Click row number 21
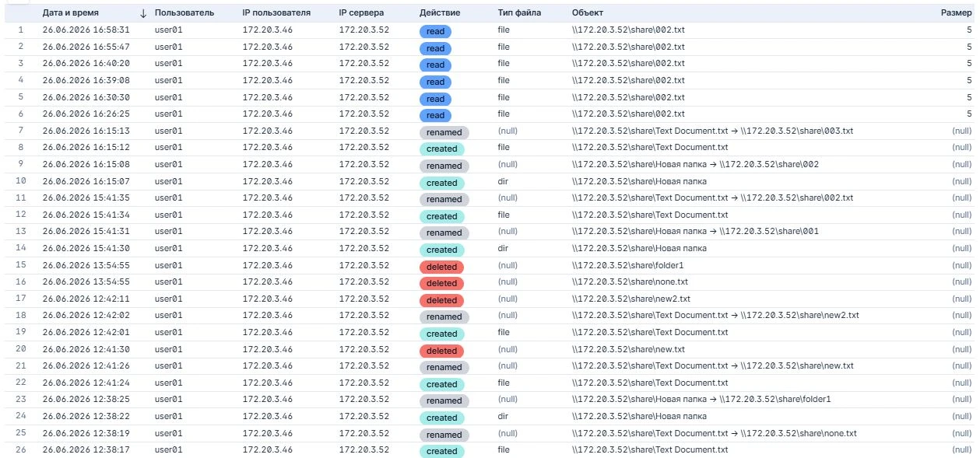This screenshot has width=980, height=458. (21, 365)
